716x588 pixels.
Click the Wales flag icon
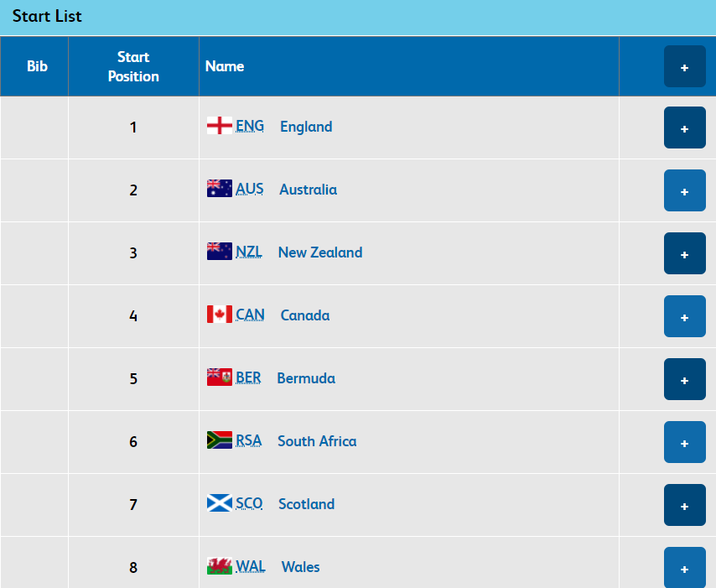pyautogui.click(x=219, y=566)
